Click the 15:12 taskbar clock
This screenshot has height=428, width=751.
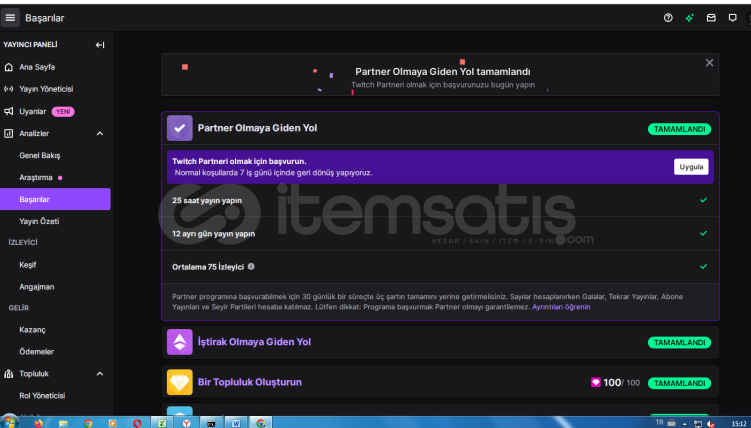(x=739, y=424)
